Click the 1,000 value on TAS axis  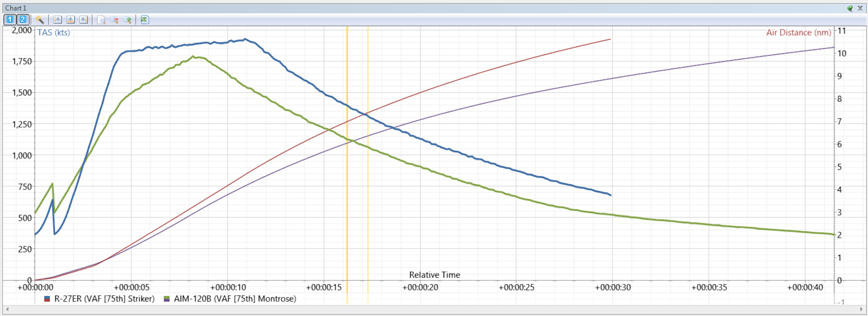(22, 156)
